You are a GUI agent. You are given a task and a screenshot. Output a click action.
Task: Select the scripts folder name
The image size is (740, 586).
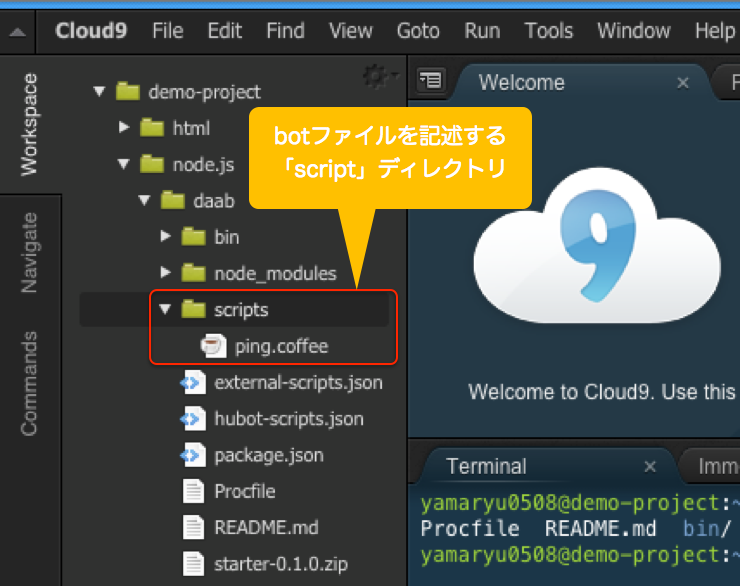(241, 310)
